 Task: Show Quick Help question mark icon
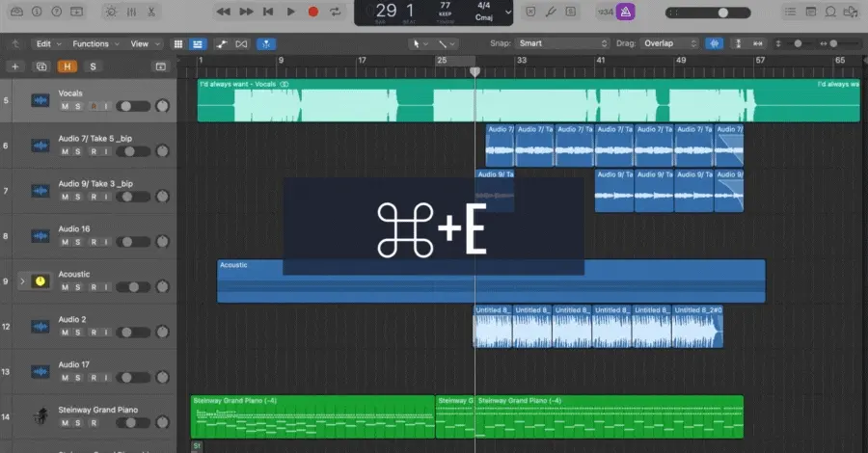pos(57,12)
